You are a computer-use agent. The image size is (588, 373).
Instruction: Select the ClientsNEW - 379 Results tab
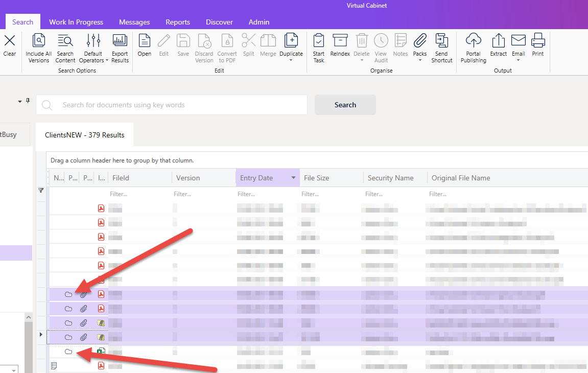coord(84,135)
